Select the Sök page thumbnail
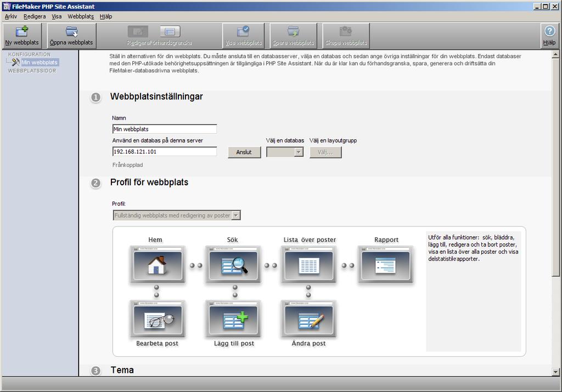 (x=233, y=265)
